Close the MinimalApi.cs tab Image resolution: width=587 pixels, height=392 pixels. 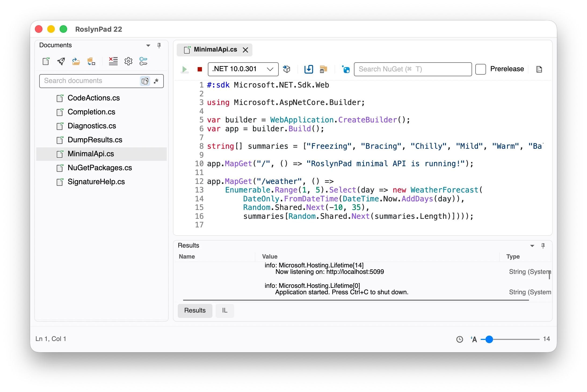[x=245, y=50]
